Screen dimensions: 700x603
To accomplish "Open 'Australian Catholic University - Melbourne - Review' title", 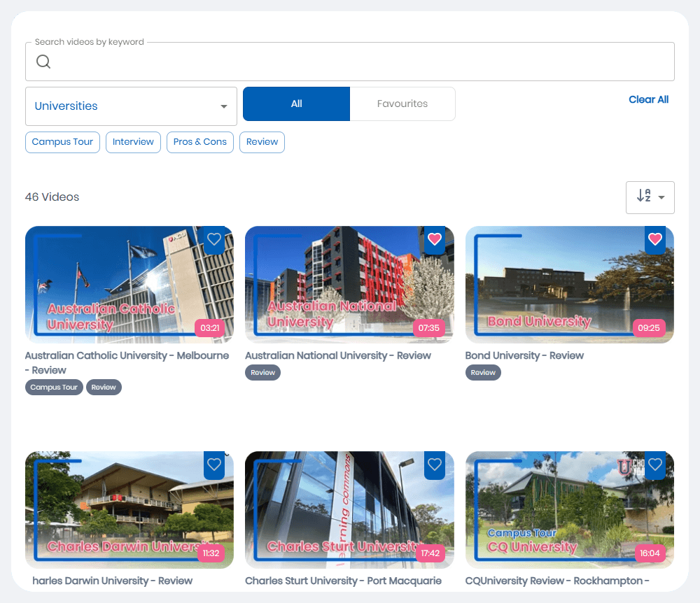I will coord(127,363).
